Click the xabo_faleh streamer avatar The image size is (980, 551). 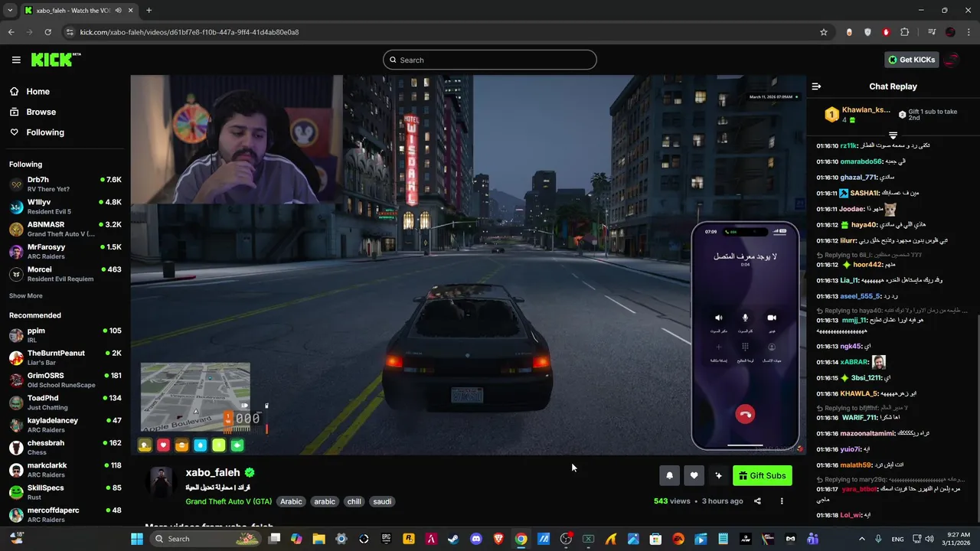click(161, 481)
